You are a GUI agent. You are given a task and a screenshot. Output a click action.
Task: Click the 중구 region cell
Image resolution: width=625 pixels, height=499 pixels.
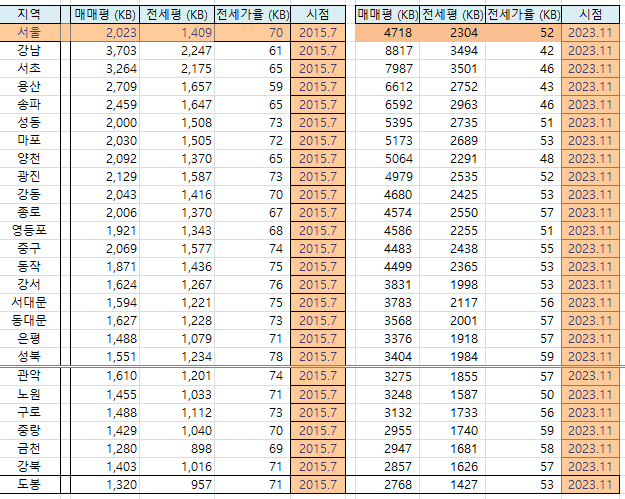coord(29,248)
